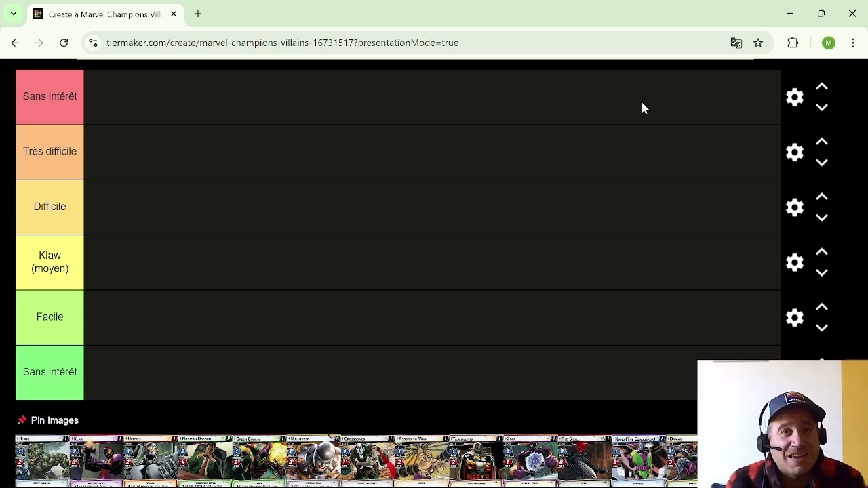Move Difficile row up

[x=822, y=197]
